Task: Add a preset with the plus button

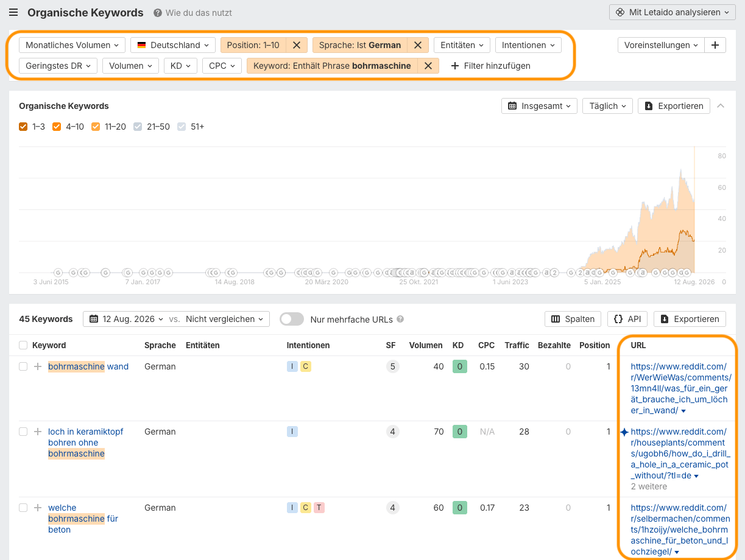Action: [x=715, y=45]
